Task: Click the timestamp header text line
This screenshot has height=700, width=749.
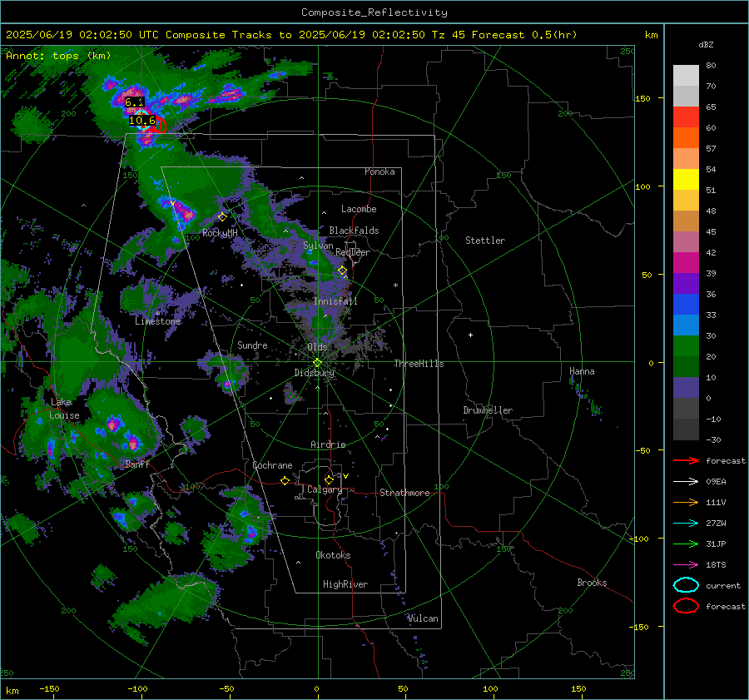Action: (x=291, y=35)
